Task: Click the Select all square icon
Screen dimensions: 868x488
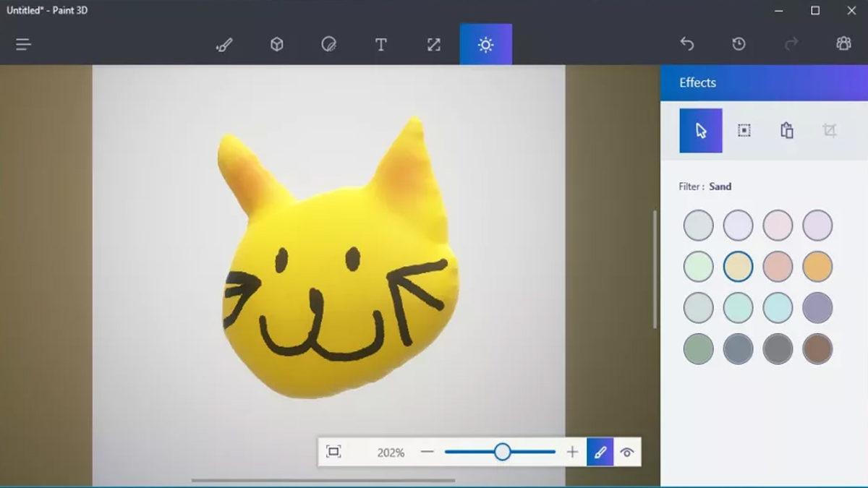Action: click(744, 131)
